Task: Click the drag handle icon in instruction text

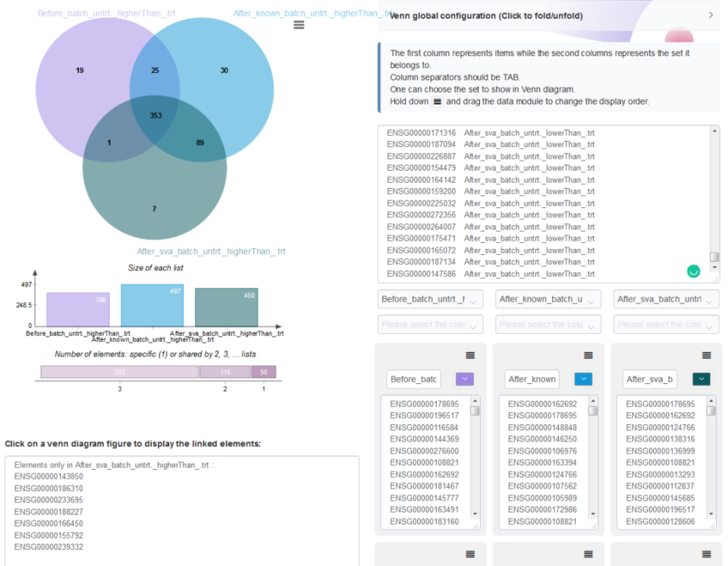Action: click(438, 102)
